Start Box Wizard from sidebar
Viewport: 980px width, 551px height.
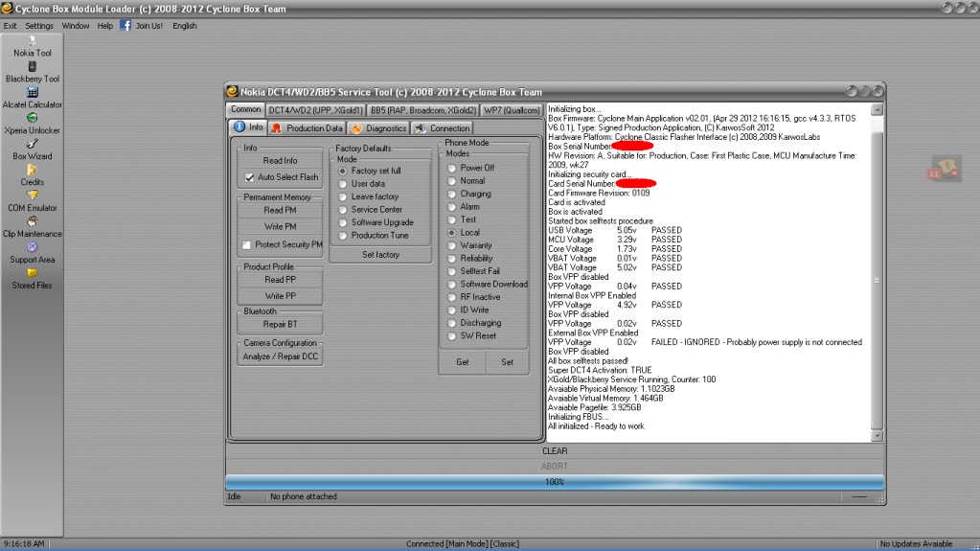[32, 144]
